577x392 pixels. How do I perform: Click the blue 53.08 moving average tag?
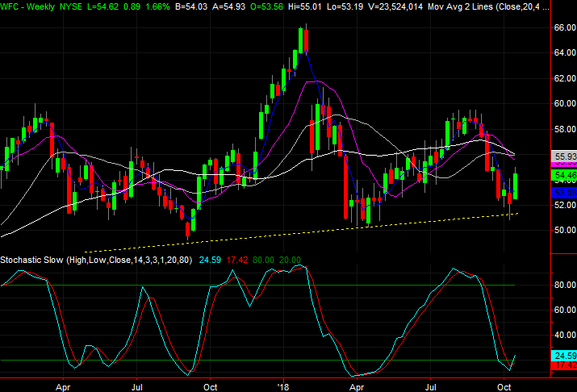pos(563,193)
